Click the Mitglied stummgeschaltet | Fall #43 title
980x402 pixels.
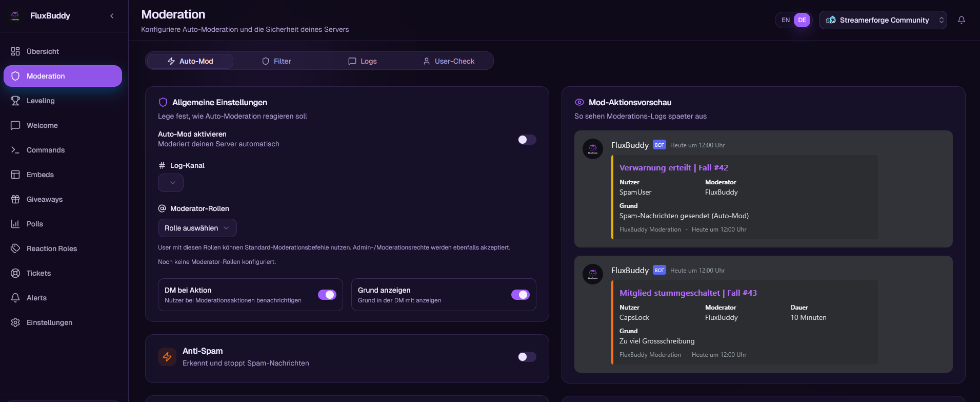click(x=688, y=293)
